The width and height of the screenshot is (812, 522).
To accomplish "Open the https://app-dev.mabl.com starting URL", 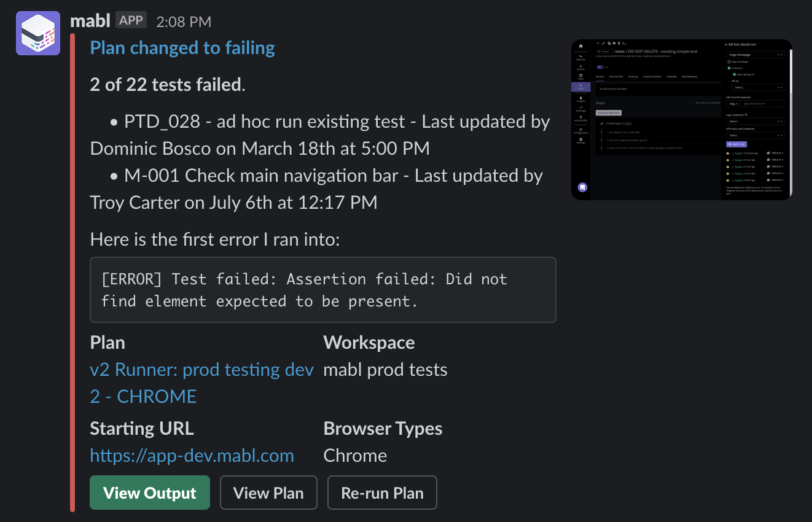I will (192, 456).
